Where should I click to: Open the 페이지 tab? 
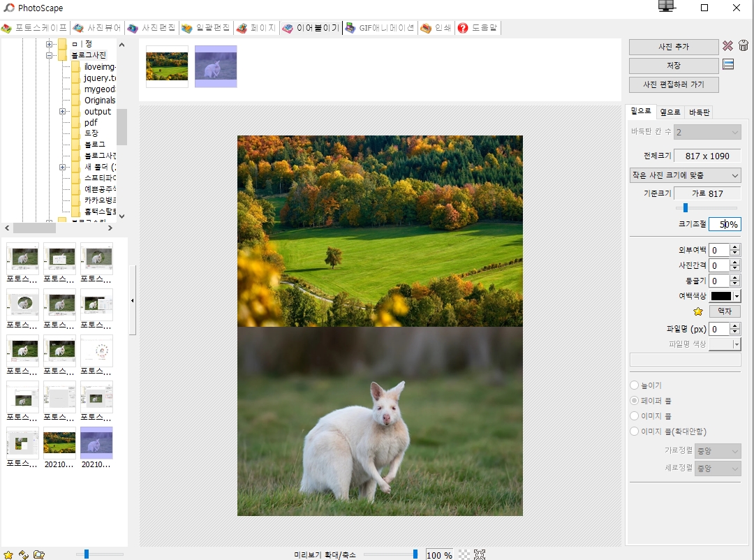click(256, 28)
